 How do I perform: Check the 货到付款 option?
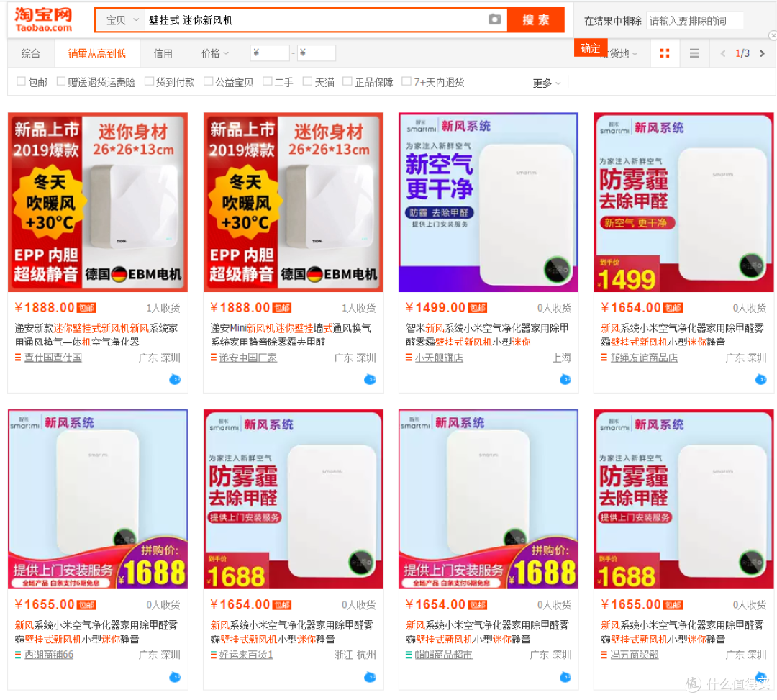click(x=149, y=81)
